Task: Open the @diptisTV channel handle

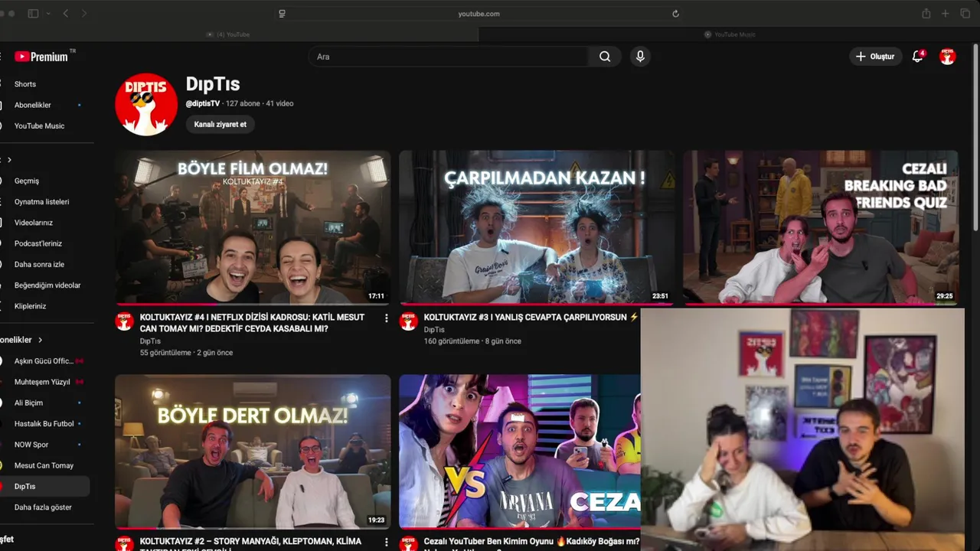Action: coord(203,103)
